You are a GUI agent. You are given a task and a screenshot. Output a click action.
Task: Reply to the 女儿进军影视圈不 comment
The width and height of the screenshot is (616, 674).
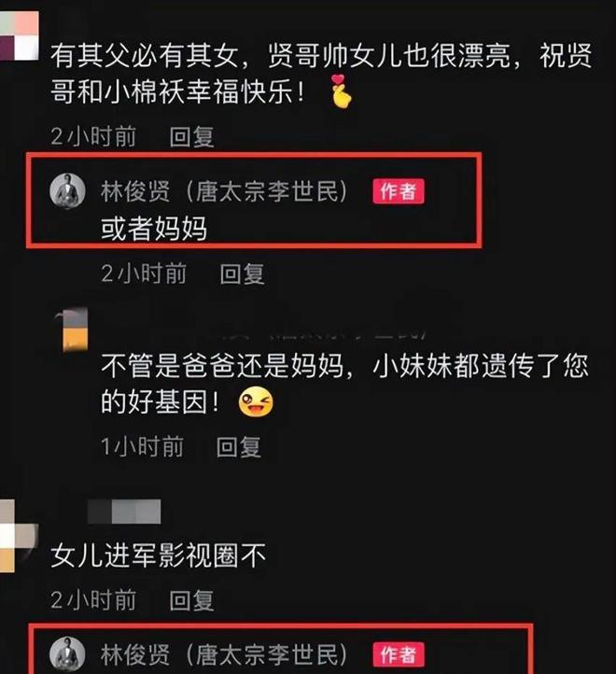click(191, 600)
